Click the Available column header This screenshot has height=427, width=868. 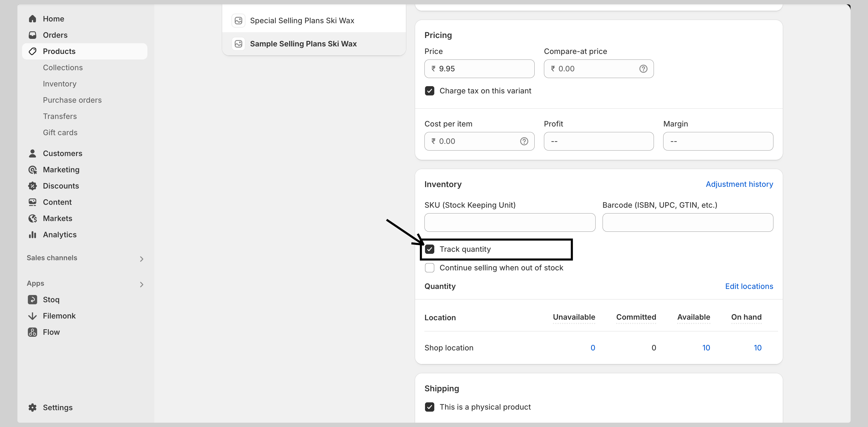693,317
